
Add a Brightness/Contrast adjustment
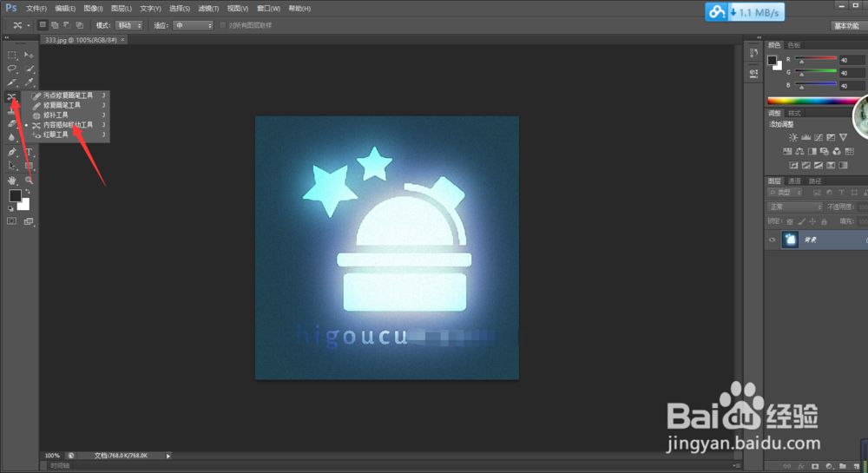[793, 138]
